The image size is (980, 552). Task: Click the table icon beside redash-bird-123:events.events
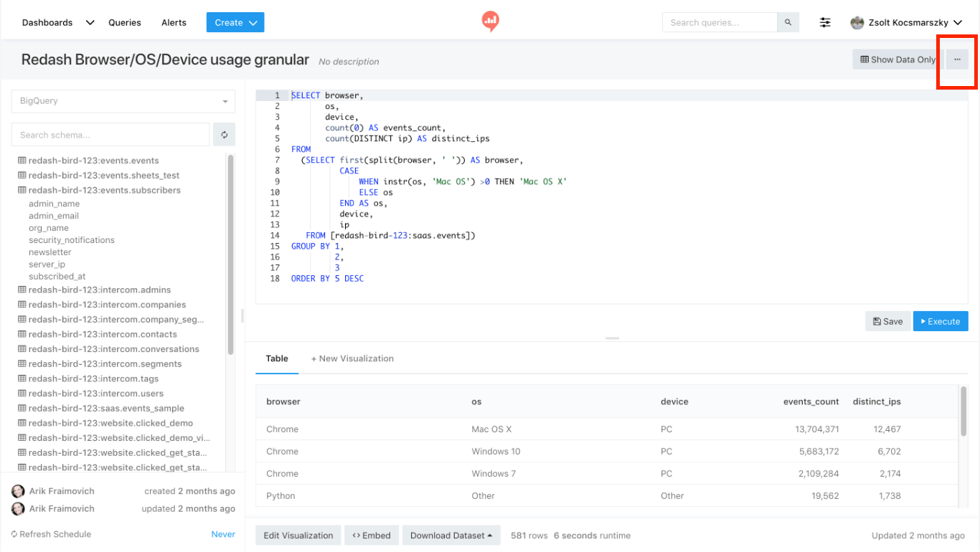pyautogui.click(x=22, y=161)
